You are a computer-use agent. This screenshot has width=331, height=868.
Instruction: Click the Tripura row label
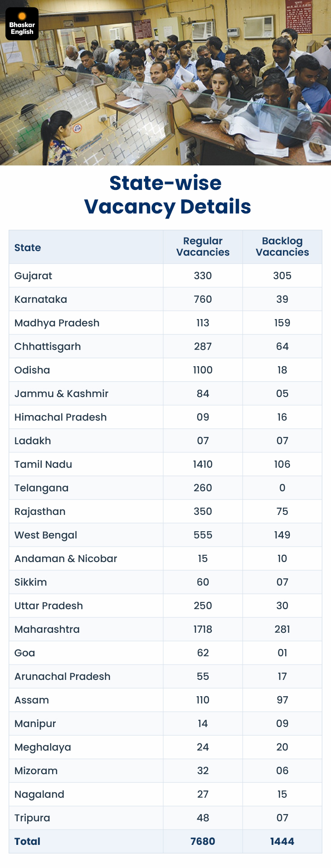(32, 818)
